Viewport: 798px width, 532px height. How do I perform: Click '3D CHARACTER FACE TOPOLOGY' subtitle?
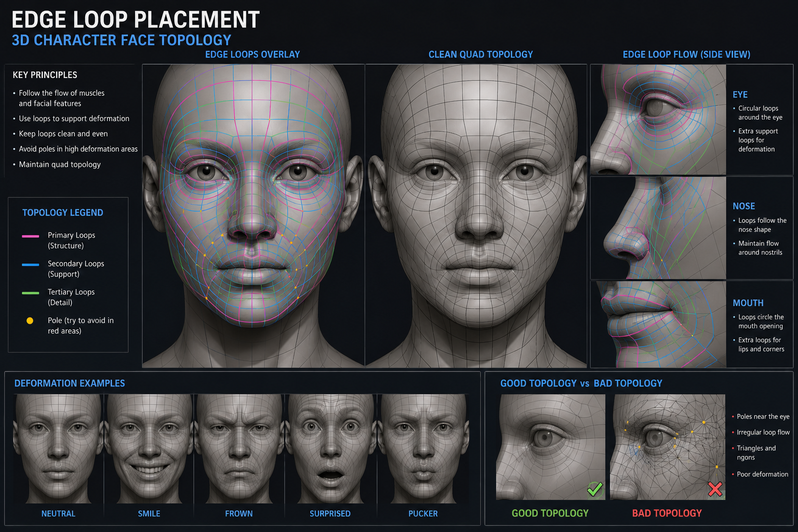click(x=122, y=40)
